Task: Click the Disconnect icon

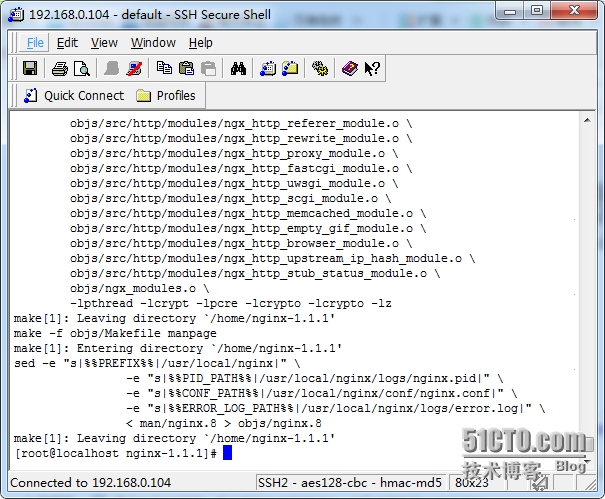Action: tap(134, 69)
